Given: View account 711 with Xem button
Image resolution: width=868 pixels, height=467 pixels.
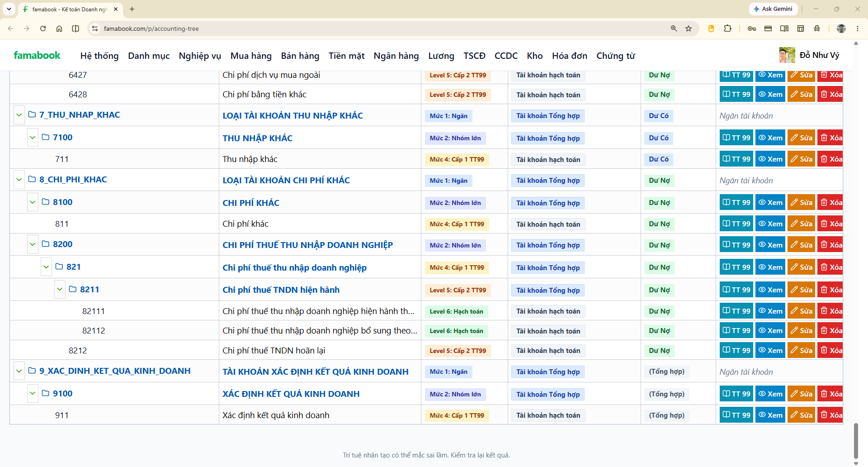Looking at the screenshot, I should coord(770,159).
